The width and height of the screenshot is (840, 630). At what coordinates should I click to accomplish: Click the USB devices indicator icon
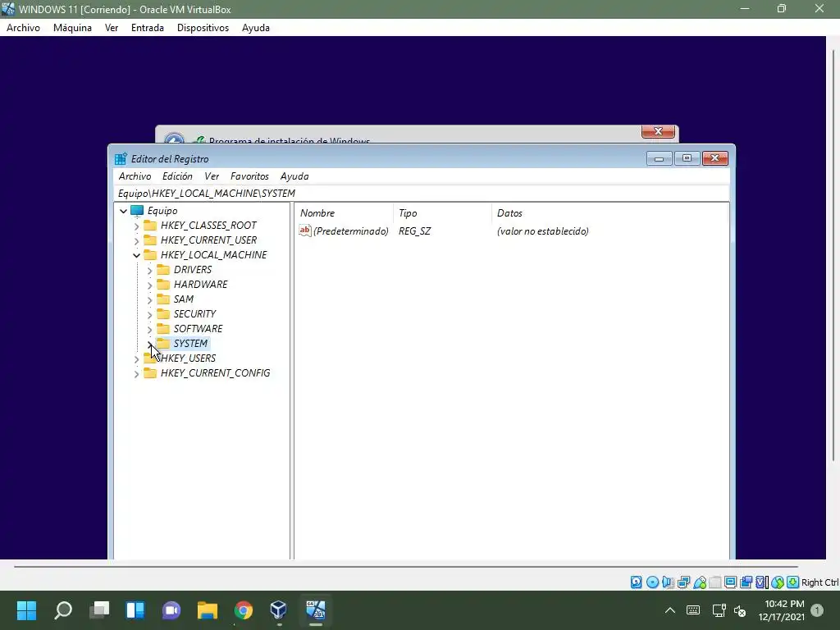point(700,582)
